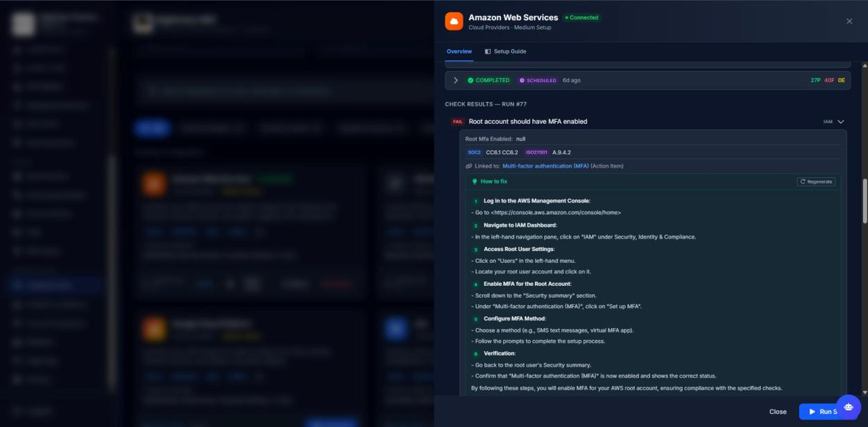Click the lightbulb icon next to How to fix

[x=475, y=182]
